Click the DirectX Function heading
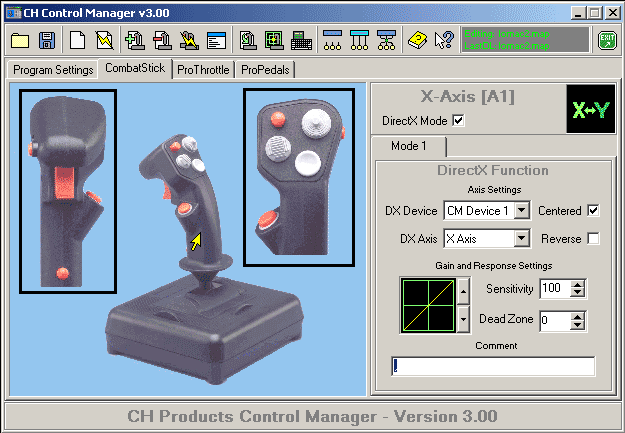 click(x=493, y=170)
